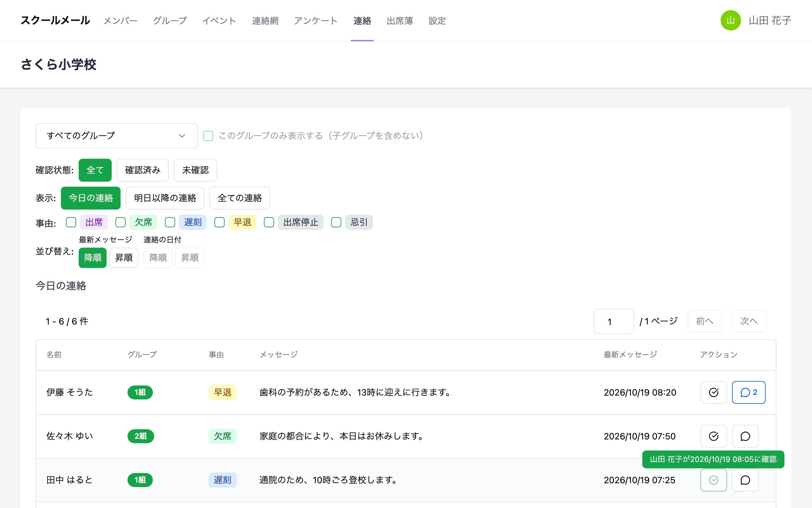Viewport: 812px width, 508px height.
Task: Go to the イベント tab
Action: 219,21
